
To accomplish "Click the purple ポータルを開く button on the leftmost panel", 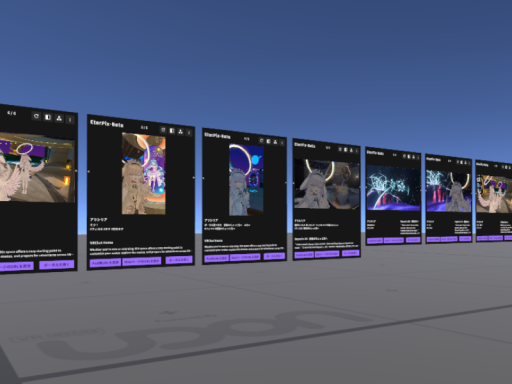I will click(x=56, y=265).
